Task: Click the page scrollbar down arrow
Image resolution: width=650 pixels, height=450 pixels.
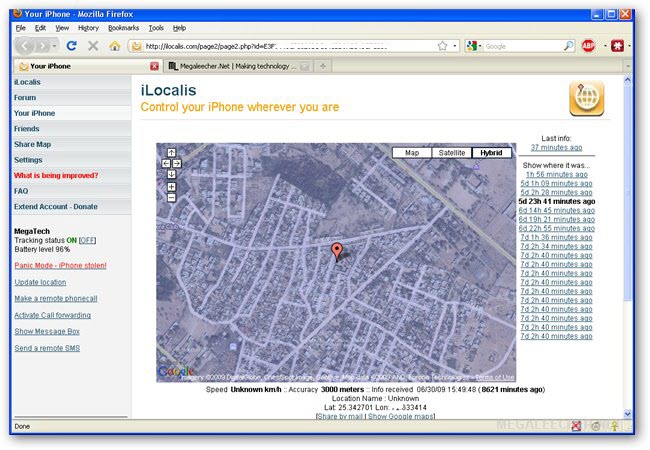Action: 628,414
